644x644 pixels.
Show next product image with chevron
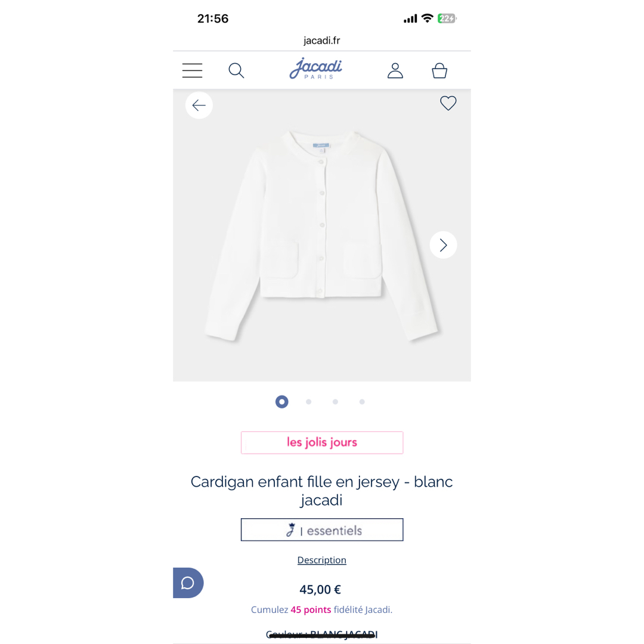point(443,245)
